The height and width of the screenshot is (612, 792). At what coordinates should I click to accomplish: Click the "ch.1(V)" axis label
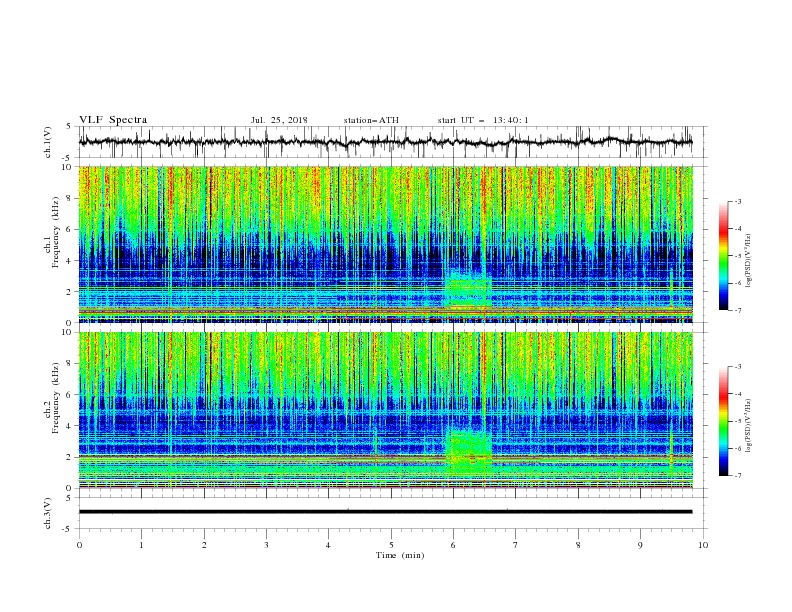(x=48, y=142)
